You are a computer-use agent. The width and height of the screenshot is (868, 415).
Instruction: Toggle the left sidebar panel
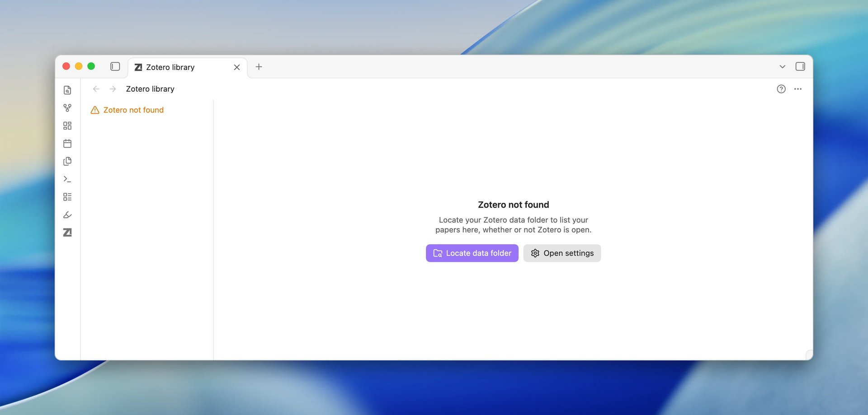pyautogui.click(x=115, y=67)
